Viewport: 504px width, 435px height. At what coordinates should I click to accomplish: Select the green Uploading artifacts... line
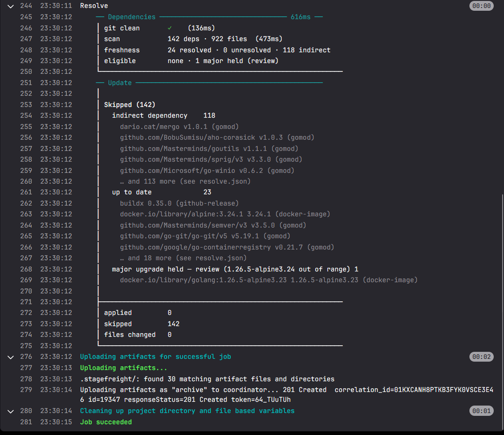tap(123, 368)
